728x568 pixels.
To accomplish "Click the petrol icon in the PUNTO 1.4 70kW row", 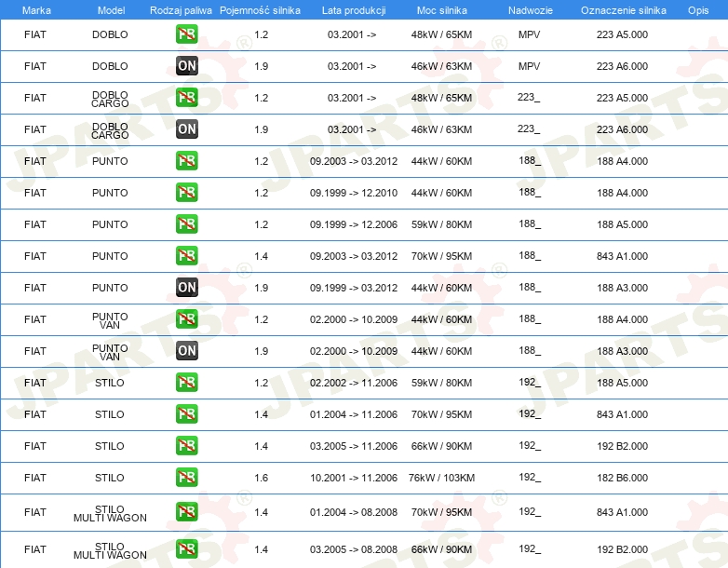I will coord(186,255).
